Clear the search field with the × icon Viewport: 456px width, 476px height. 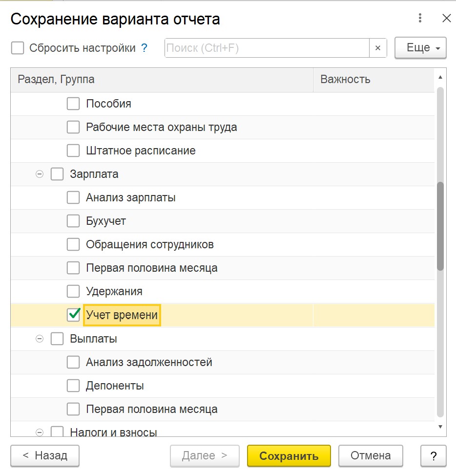(378, 48)
